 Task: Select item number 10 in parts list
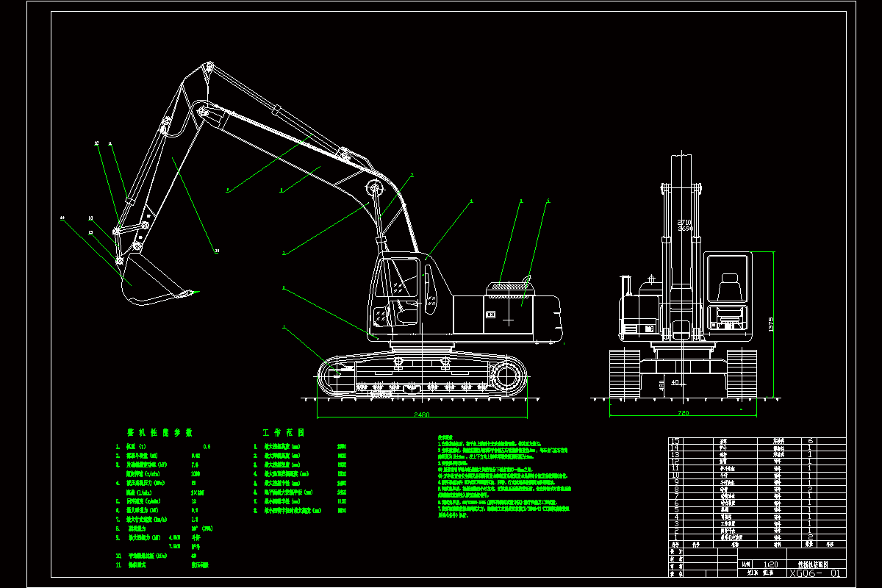coord(676,476)
